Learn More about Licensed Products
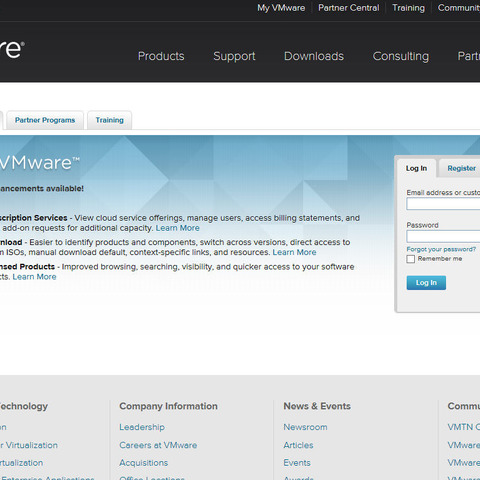This screenshot has height=480, width=480. click(x=34, y=277)
